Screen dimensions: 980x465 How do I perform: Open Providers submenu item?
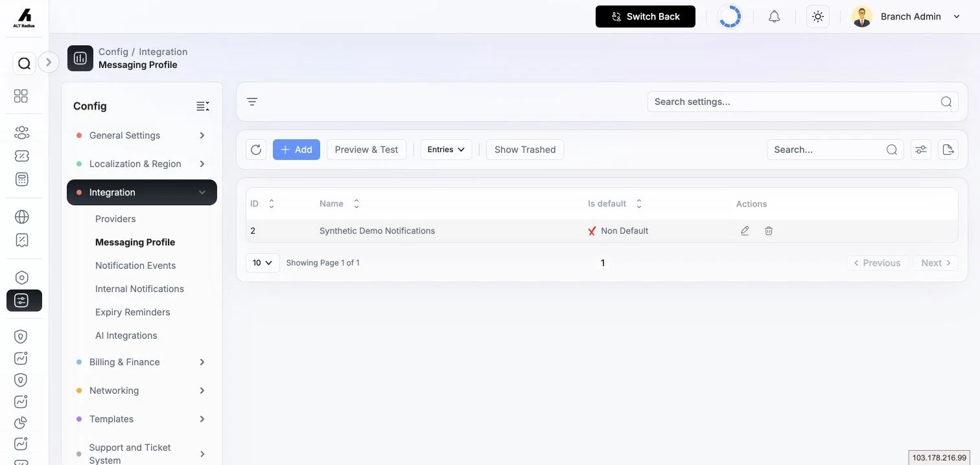pyautogui.click(x=115, y=219)
